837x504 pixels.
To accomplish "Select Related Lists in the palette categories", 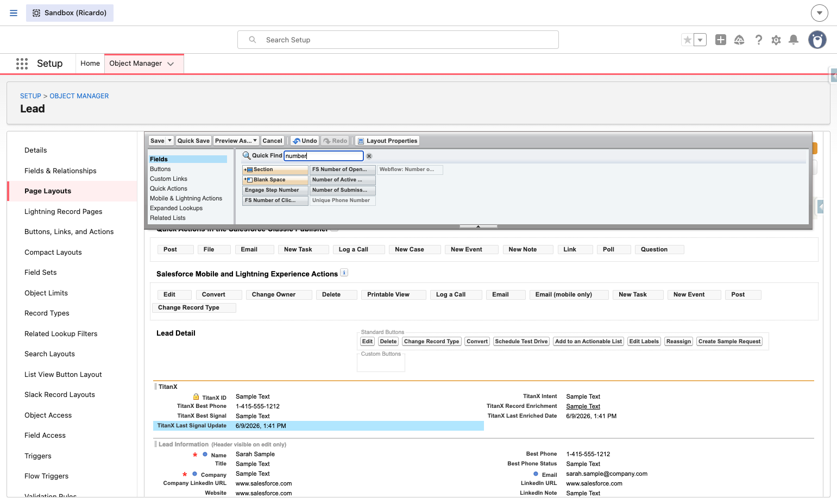I will click(168, 218).
